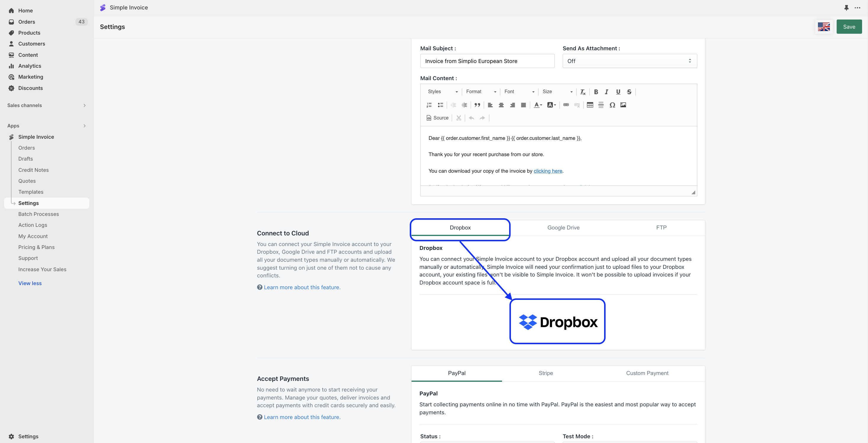Image resolution: width=868 pixels, height=443 pixels.
Task: Open the 'clicking here' link in mail content
Action: [548, 171]
